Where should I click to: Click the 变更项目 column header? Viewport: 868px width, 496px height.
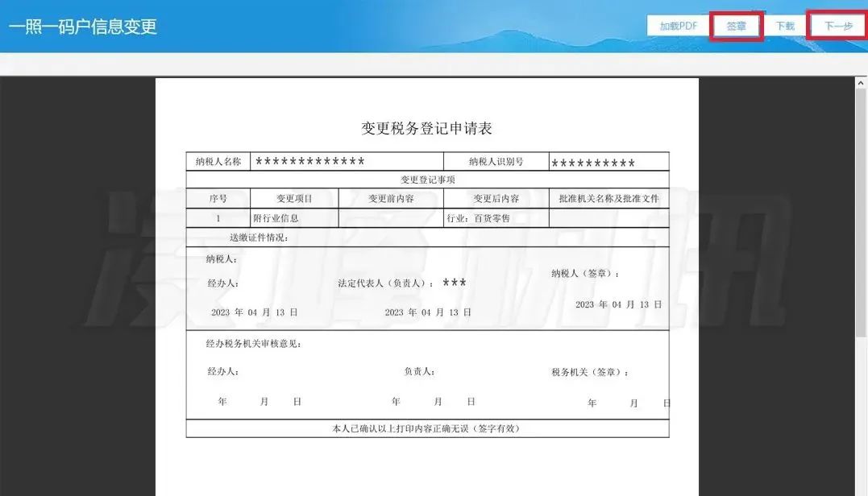[x=294, y=199]
